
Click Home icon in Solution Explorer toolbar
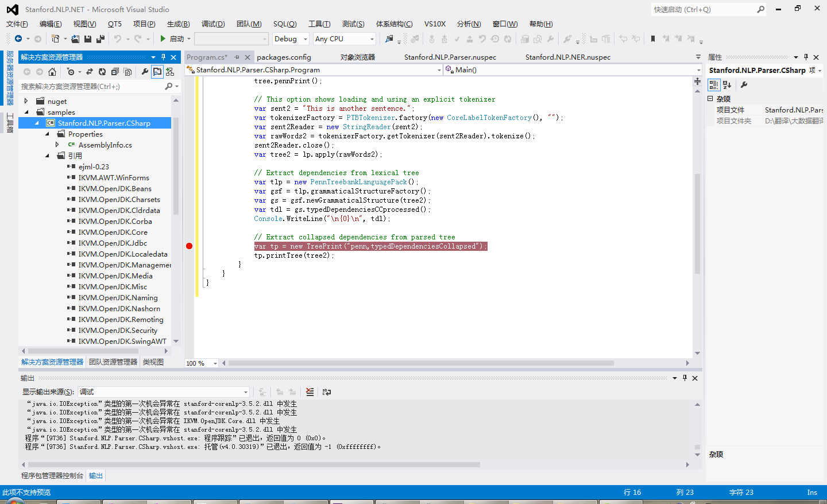click(52, 72)
